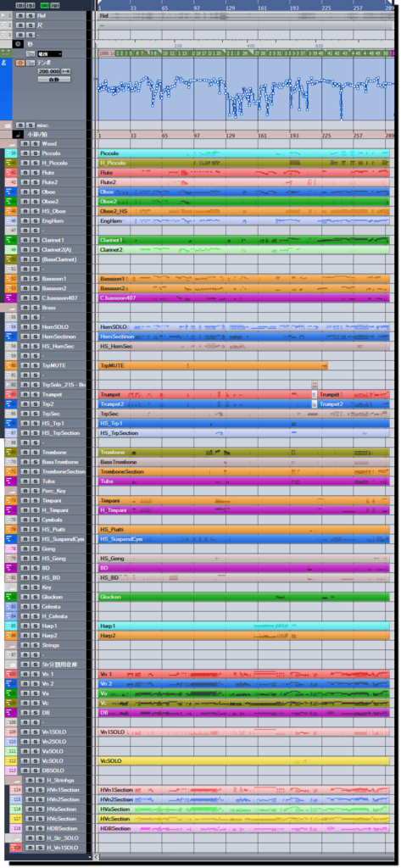Click the marker track icon

coord(6,53)
